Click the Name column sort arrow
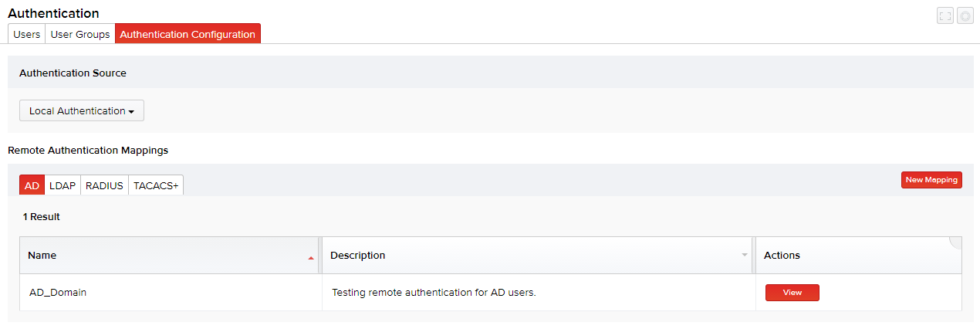980x329 pixels. click(x=311, y=256)
